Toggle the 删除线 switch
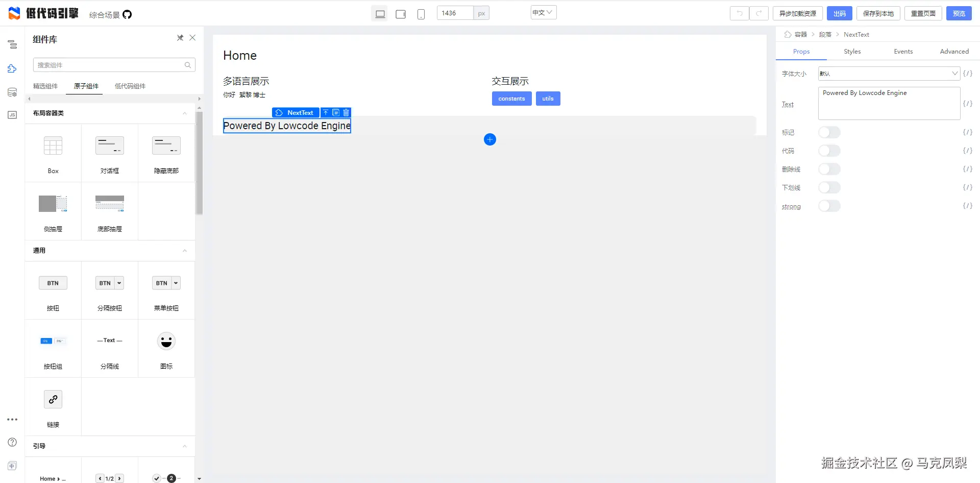The width and height of the screenshot is (980, 483). coord(829,169)
